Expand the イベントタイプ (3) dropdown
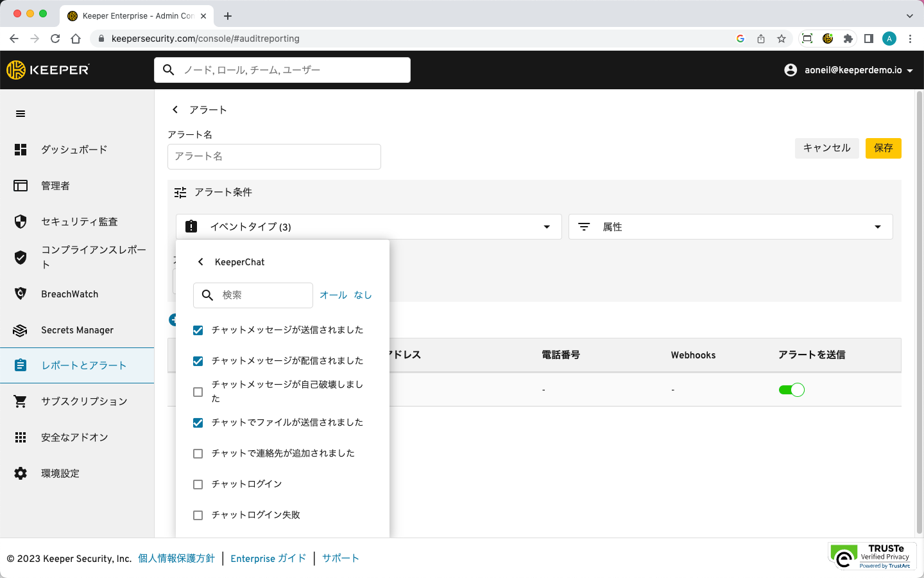The height and width of the screenshot is (578, 924). tap(368, 227)
